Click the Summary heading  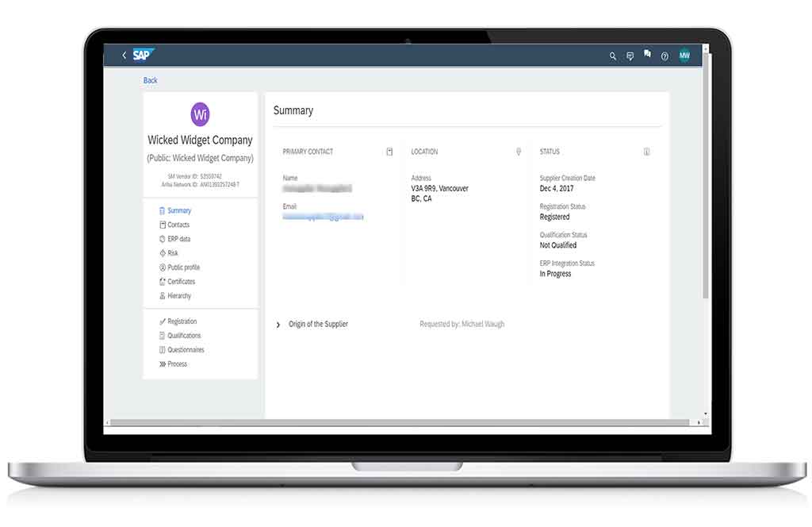293,110
